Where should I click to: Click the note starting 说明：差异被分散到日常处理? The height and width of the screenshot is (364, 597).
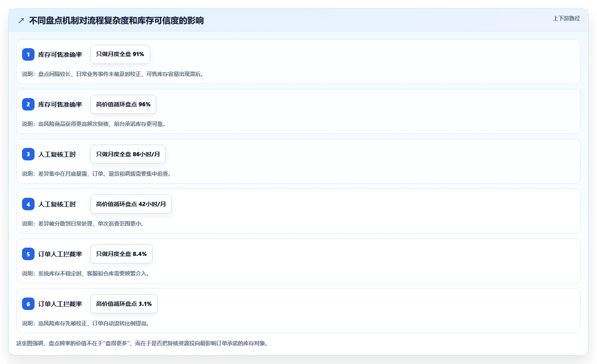pyautogui.click(x=83, y=224)
